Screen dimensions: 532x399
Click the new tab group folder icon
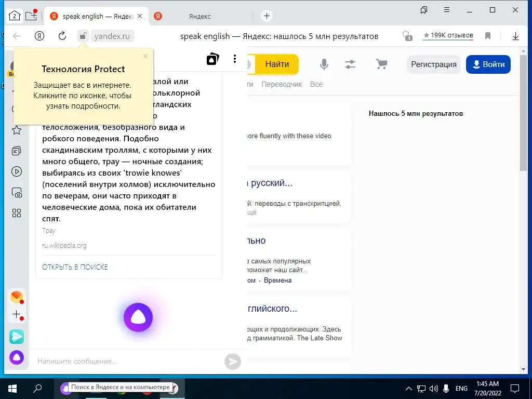(31, 16)
